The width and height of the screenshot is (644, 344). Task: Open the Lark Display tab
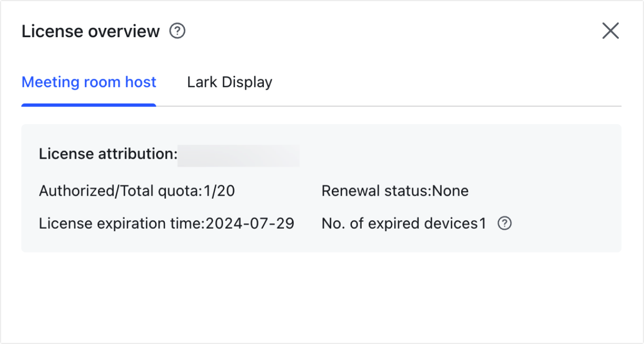click(229, 82)
